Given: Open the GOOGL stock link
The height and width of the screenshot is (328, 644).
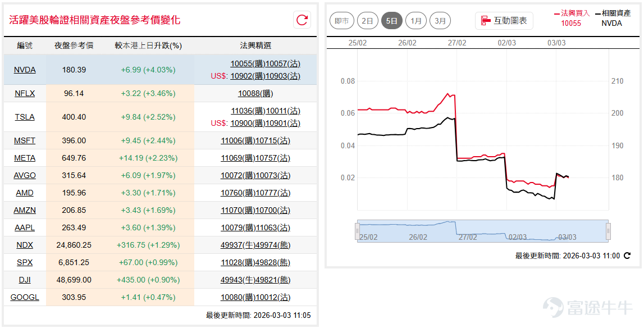Looking at the screenshot, I should 25,297.
